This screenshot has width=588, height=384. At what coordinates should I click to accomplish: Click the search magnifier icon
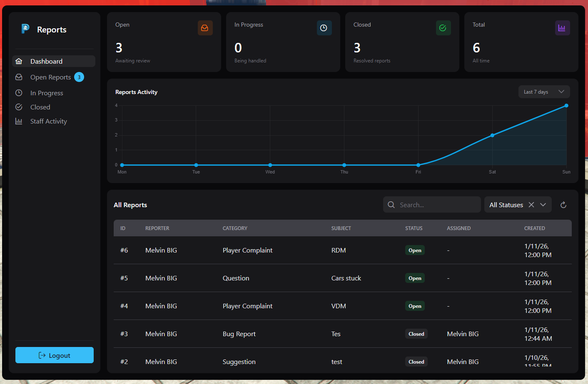[x=391, y=205]
